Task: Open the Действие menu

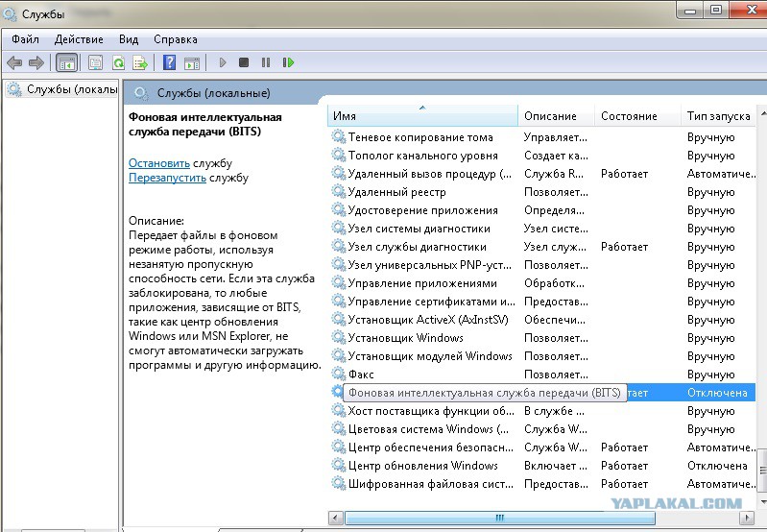Action: pyautogui.click(x=79, y=39)
